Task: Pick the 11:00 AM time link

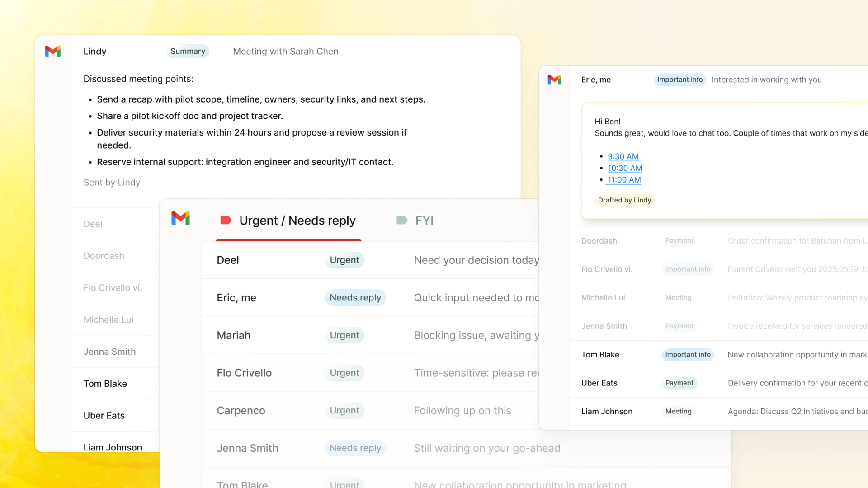Action: pos(624,180)
